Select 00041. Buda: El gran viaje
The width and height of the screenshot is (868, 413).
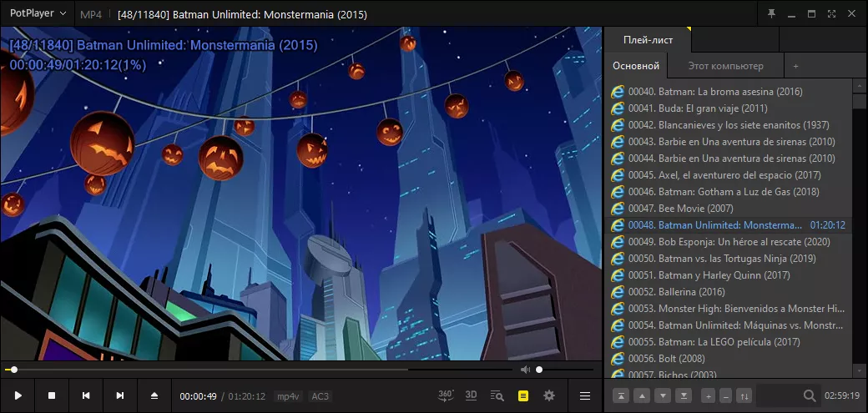(729, 108)
